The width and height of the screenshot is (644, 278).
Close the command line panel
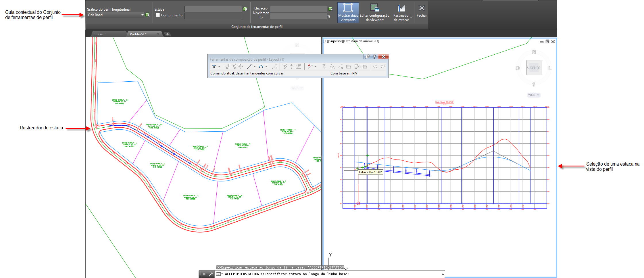(x=204, y=274)
